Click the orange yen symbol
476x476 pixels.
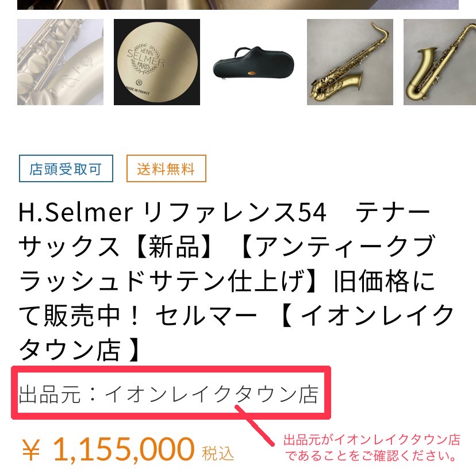tap(31, 451)
